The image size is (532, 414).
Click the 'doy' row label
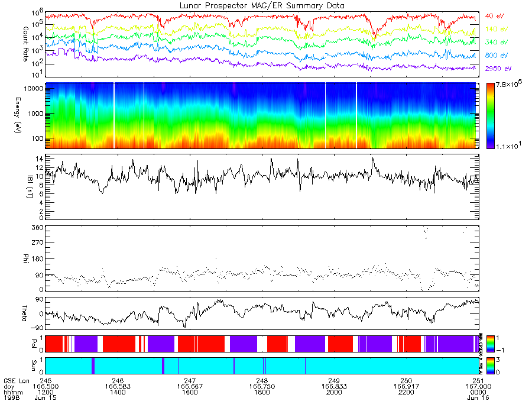tap(9, 387)
